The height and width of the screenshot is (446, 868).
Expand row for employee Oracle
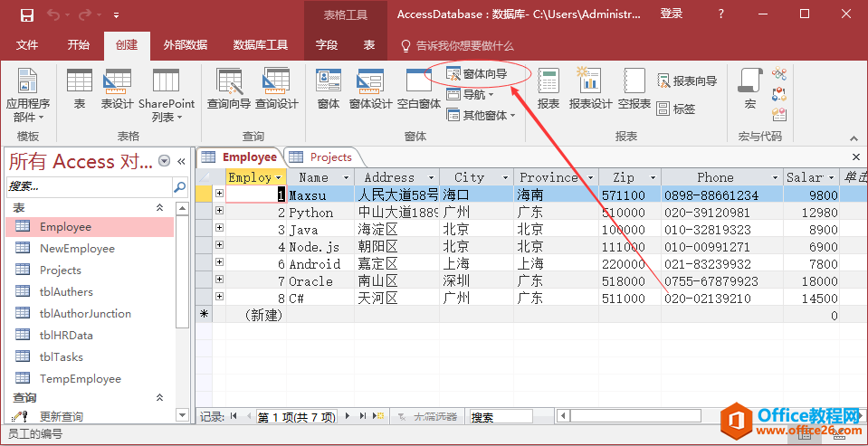click(219, 280)
